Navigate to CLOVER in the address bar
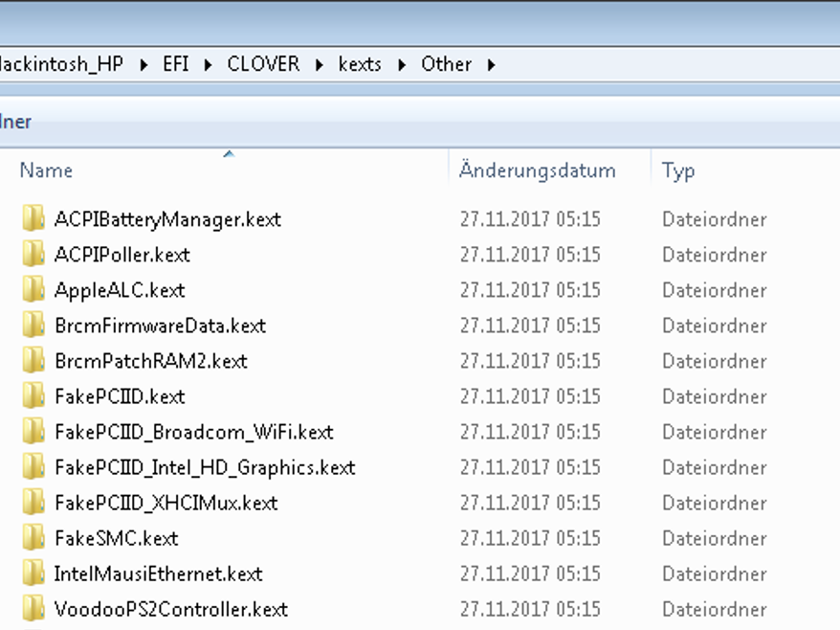Screen dimensions: 840x630 point(263,65)
